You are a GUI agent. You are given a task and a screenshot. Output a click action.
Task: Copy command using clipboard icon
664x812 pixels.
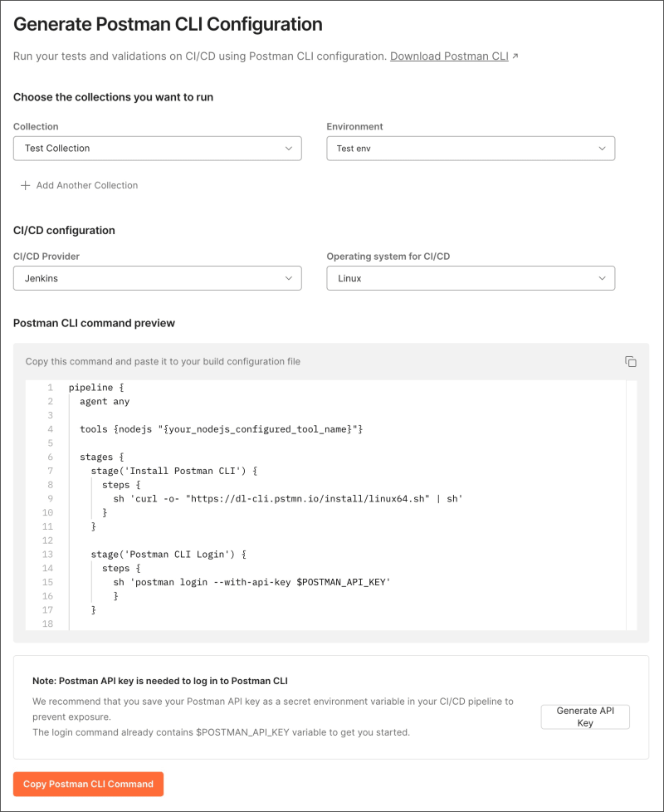[630, 361]
